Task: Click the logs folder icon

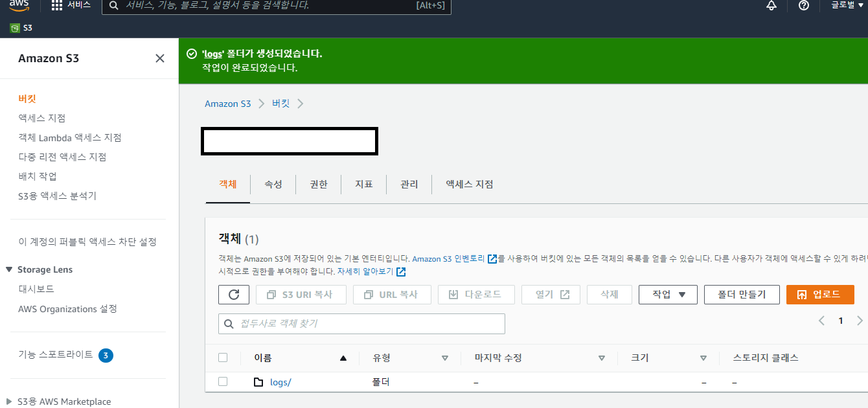Action: pos(258,382)
